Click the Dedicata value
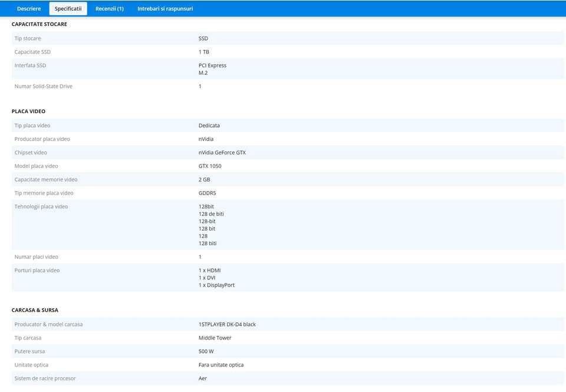The height and width of the screenshot is (392, 566). tap(209, 126)
